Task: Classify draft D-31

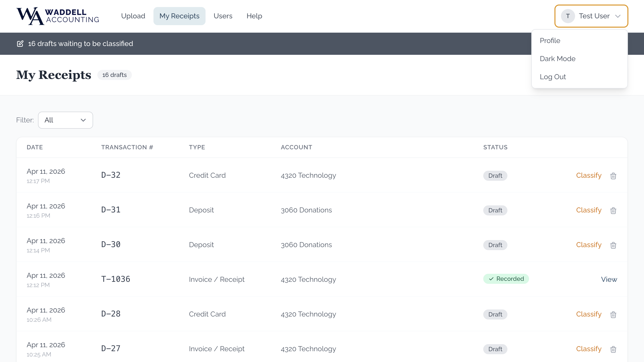Action: click(589, 210)
